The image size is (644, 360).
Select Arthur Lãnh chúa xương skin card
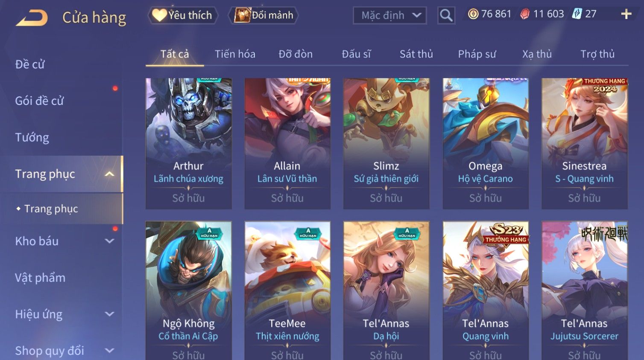pos(189,143)
